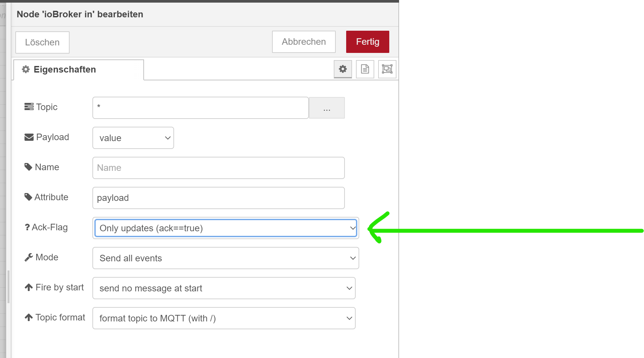
Task: Click the Topic list icon
Action: (x=29, y=107)
